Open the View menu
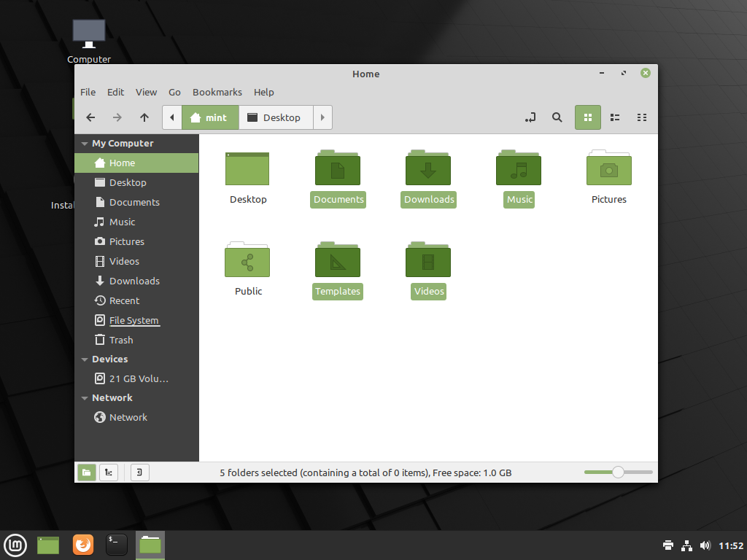747x560 pixels. point(146,92)
